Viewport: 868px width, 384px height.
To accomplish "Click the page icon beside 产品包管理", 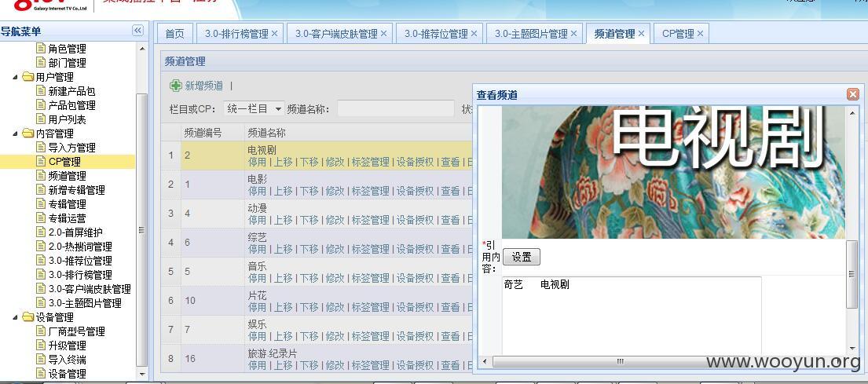I will coord(41,104).
